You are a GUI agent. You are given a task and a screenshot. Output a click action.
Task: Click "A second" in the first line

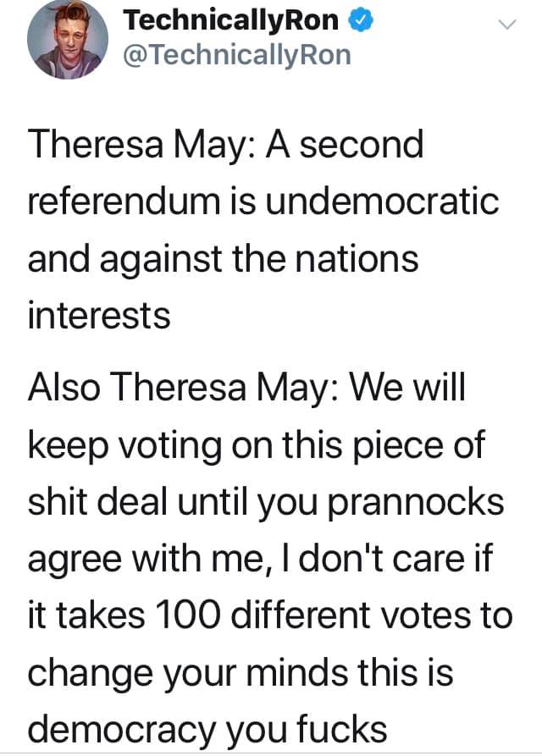tap(346, 146)
